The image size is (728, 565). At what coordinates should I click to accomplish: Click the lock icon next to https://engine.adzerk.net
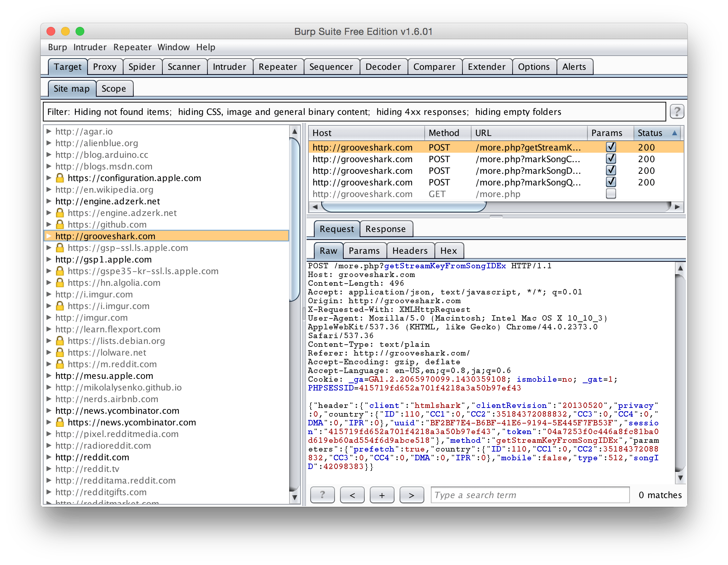pos(60,213)
